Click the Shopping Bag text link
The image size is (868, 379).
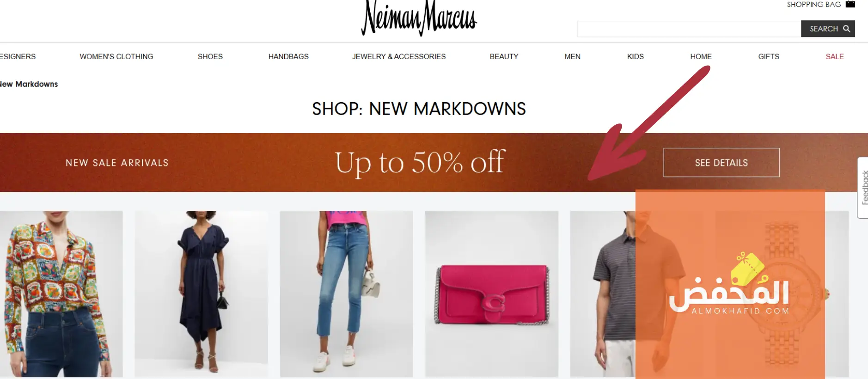coord(814,4)
